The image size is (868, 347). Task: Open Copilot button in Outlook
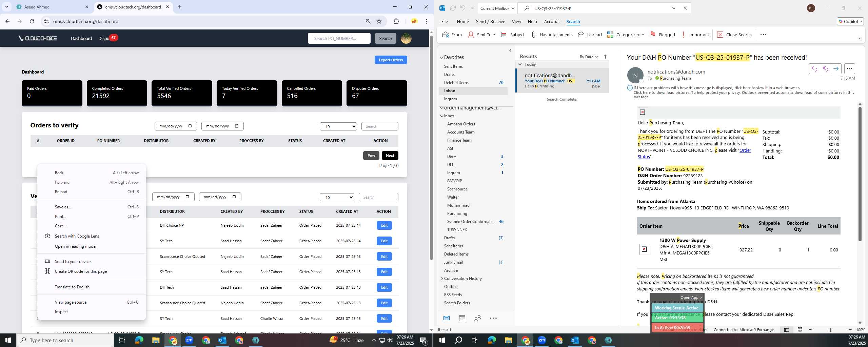[850, 21]
